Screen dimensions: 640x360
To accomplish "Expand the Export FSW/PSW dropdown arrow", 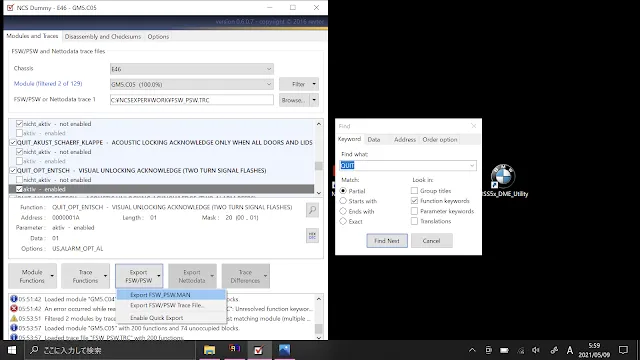I will tap(159, 276).
